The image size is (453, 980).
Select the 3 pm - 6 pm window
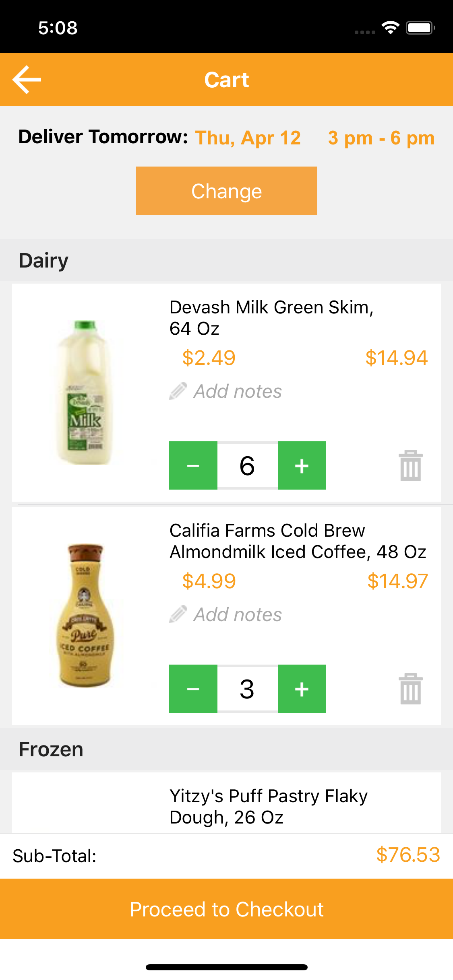coord(381,138)
